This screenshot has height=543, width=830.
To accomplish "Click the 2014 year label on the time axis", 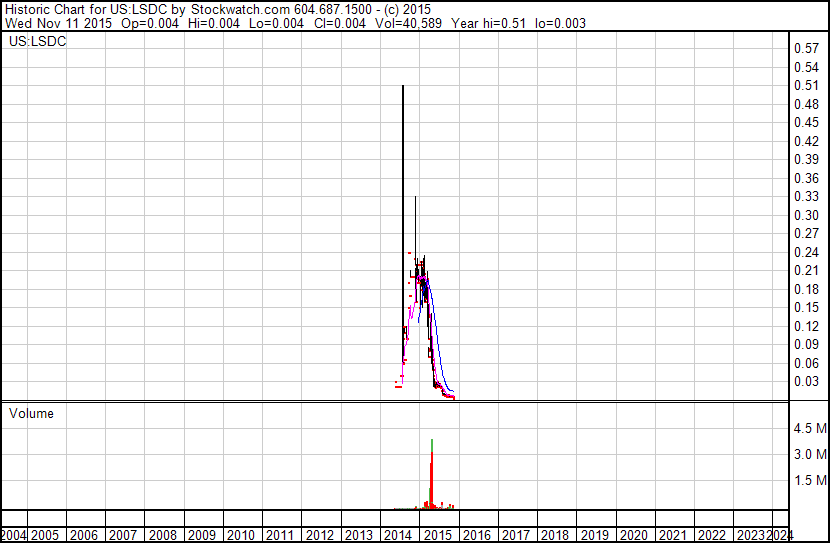I will tap(398, 535).
